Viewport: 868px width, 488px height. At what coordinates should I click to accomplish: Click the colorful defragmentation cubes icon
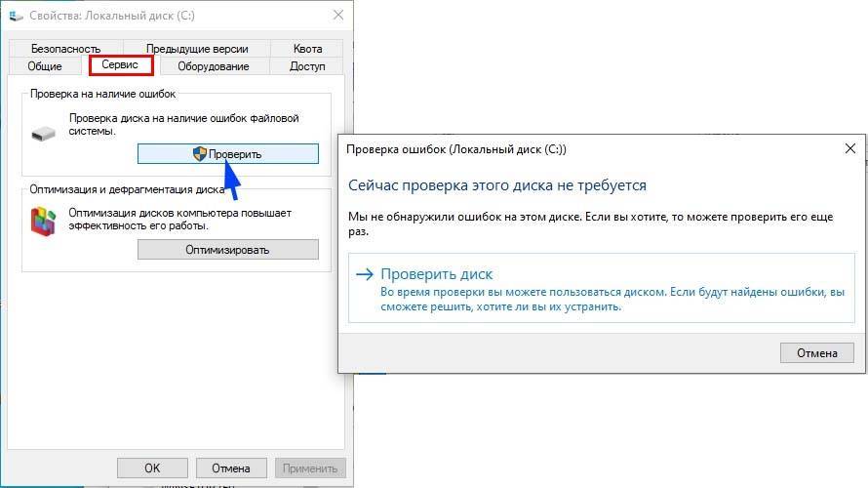43,221
